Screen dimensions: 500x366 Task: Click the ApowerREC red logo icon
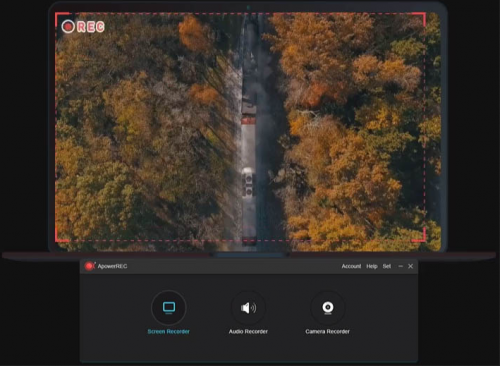[90, 266]
